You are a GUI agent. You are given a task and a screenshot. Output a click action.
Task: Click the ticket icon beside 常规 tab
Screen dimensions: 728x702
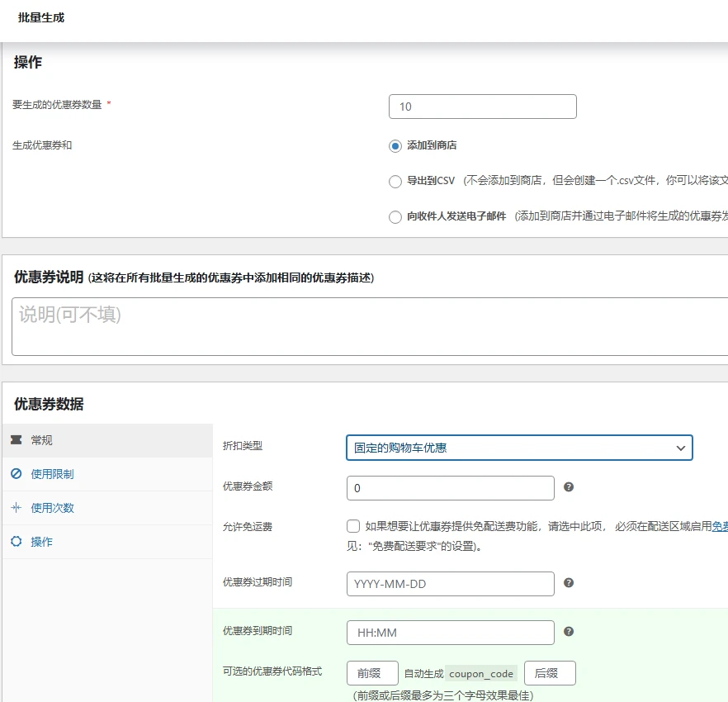tap(17, 440)
